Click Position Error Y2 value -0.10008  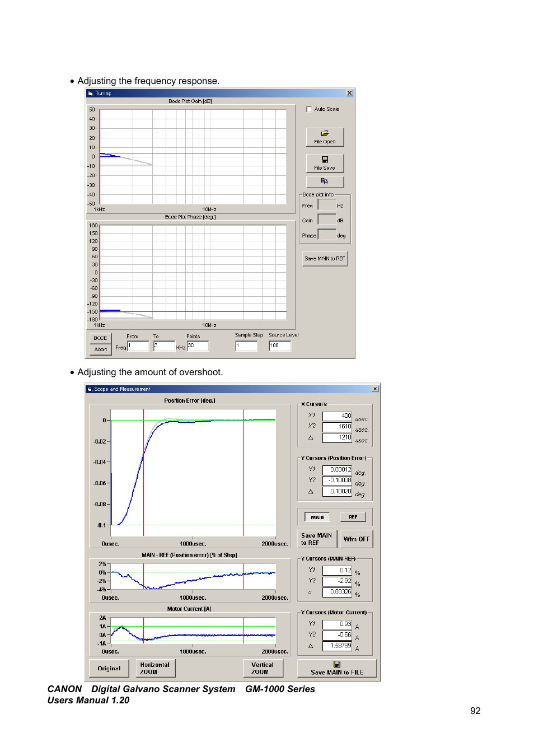tap(337, 480)
